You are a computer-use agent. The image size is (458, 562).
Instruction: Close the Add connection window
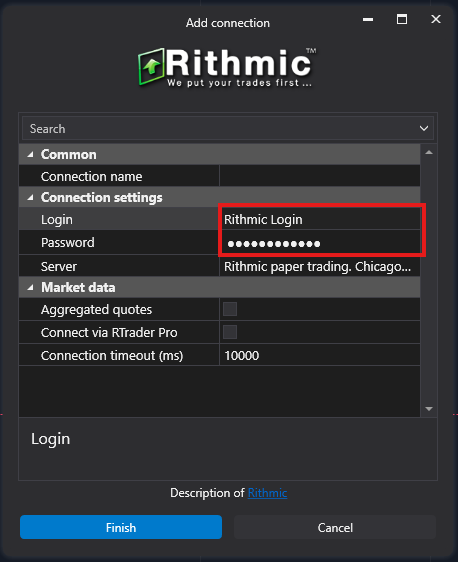tap(436, 19)
